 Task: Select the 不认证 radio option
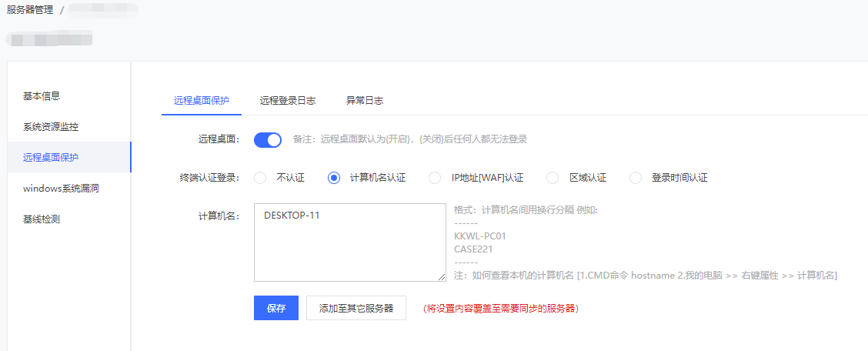point(260,178)
